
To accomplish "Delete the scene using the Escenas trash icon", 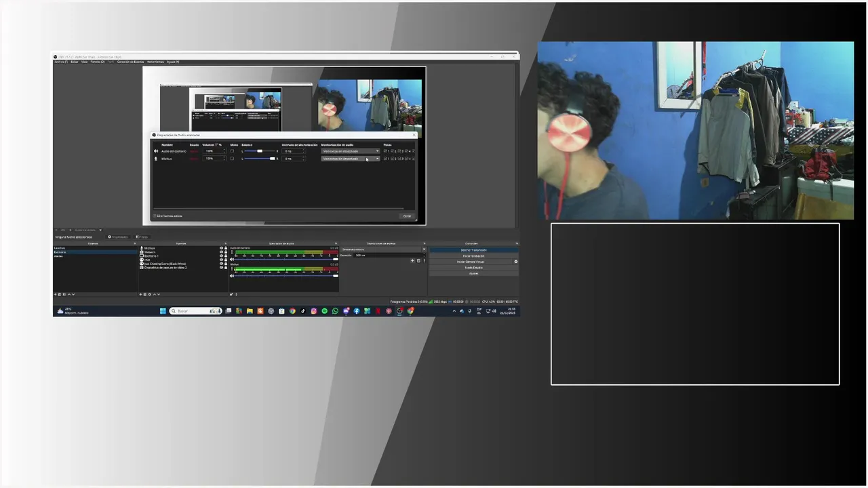I will click(60, 294).
